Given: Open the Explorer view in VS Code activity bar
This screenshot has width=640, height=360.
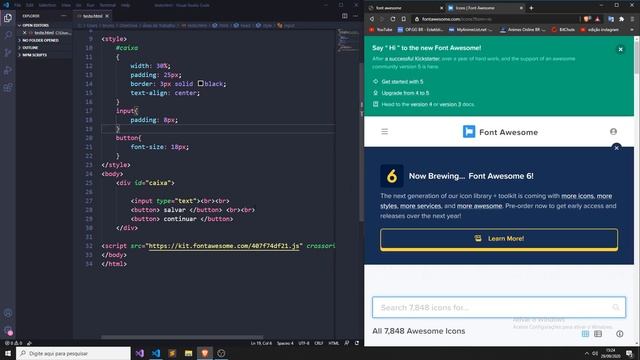Looking at the screenshot, I should tap(8, 18).
